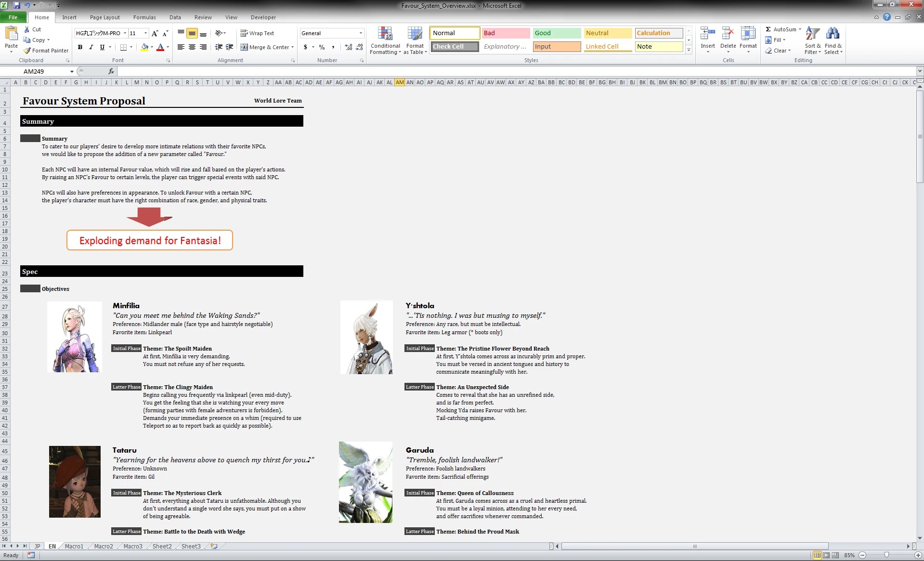924x561 pixels.
Task: Open the Number Format dropdown
Action: 361,33
